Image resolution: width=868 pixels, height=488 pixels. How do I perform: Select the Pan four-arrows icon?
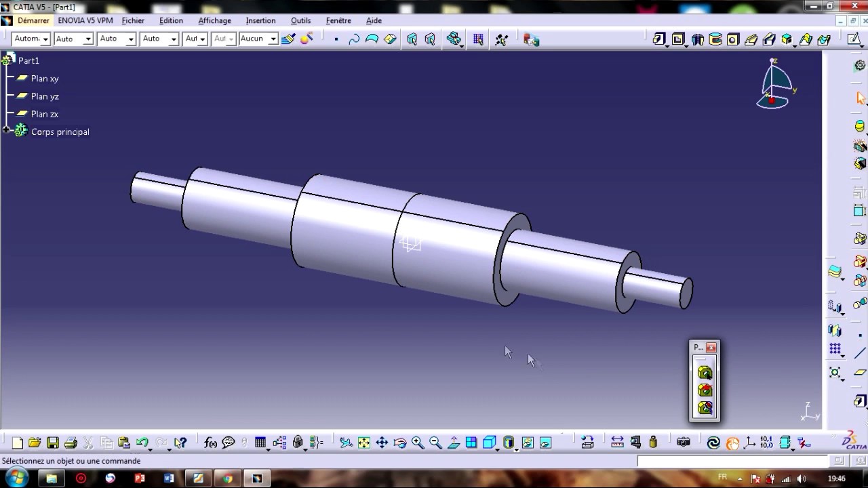pos(382,443)
